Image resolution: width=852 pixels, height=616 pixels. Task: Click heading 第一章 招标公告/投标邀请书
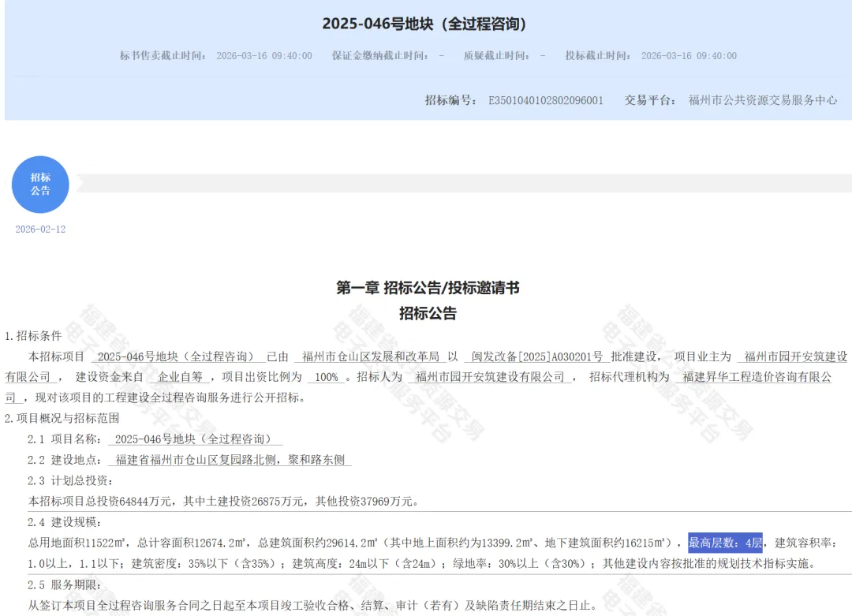428,288
